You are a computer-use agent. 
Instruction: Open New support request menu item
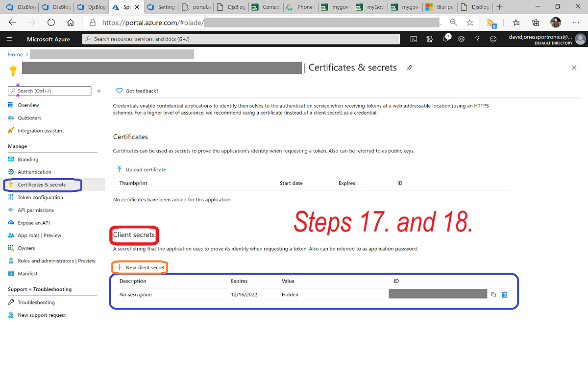click(42, 315)
